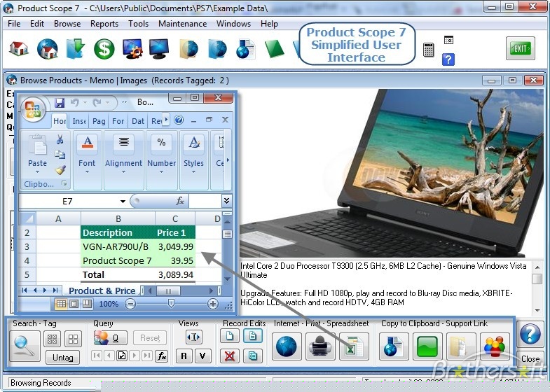Click the blue question mark in main toolbar
The width and height of the screenshot is (550, 392).
pos(448,59)
